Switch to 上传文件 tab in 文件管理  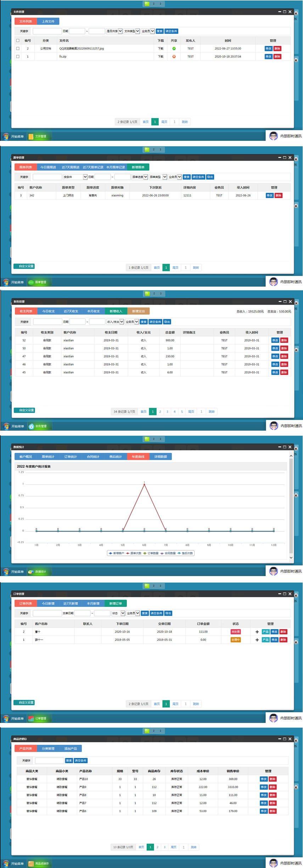pyautogui.click(x=48, y=22)
